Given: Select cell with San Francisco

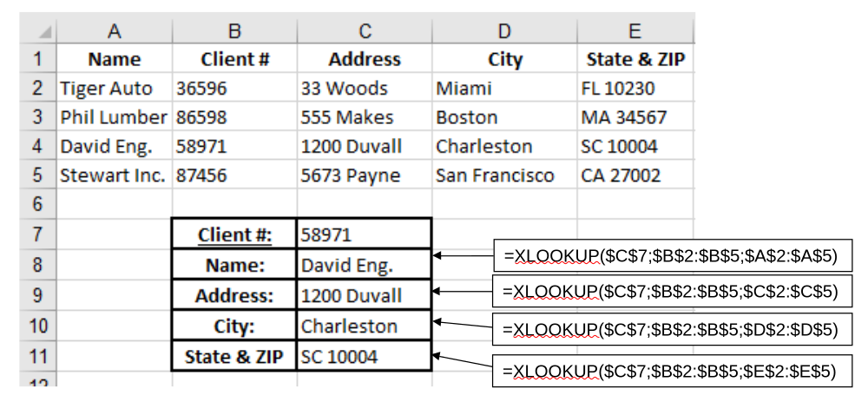Looking at the screenshot, I should pos(504,175).
